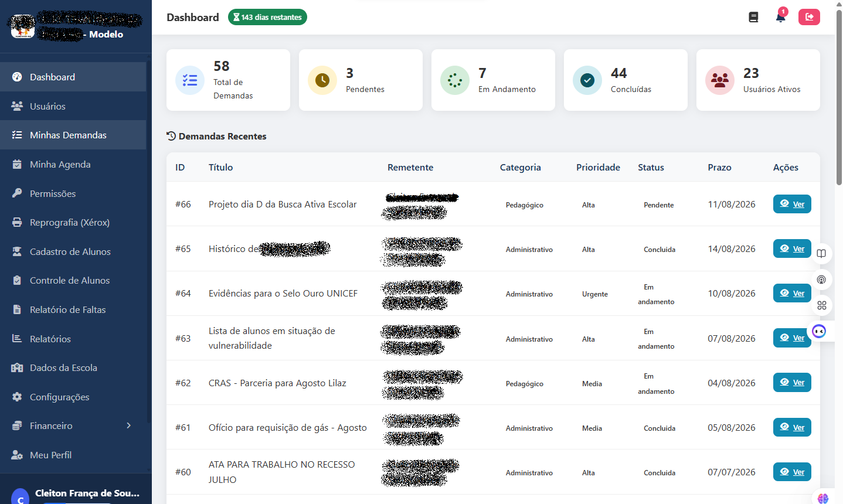Viewport: 843px width, 504px height.
Task: Open Minha Agenda in the sidebar
Action: tap(73, 164)
